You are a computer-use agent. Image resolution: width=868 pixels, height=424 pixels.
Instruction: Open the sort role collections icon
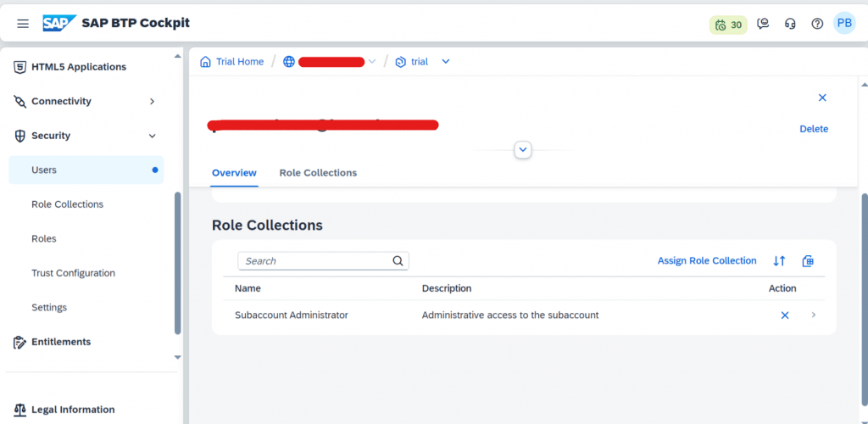tap(780, 260)
